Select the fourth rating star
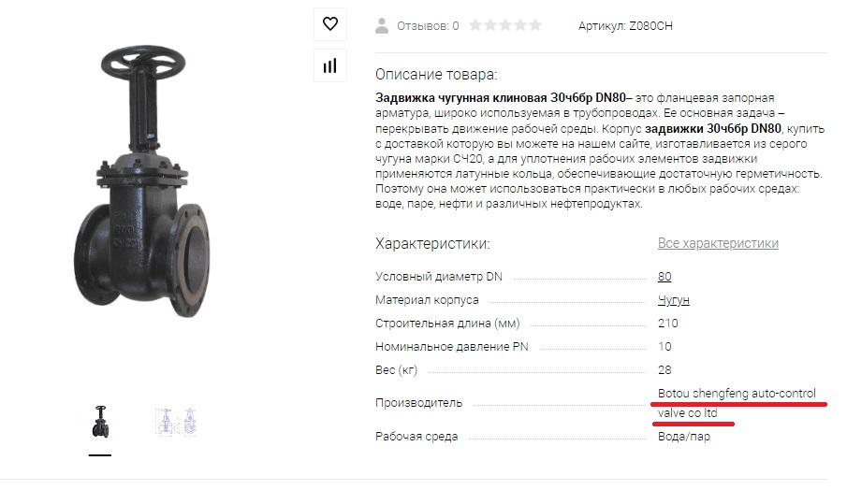 tap(520, 25)
